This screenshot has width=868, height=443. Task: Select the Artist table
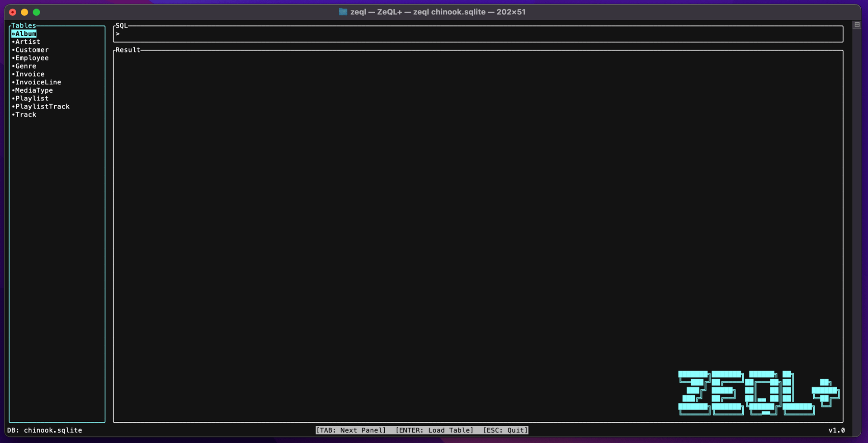click(26, 42)
